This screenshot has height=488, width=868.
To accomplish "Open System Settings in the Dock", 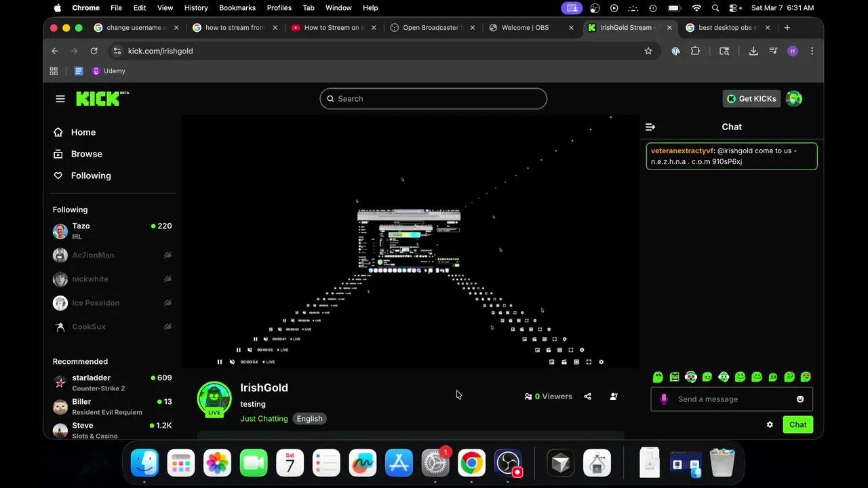I will pyautogui.click(x=435, y=464).
